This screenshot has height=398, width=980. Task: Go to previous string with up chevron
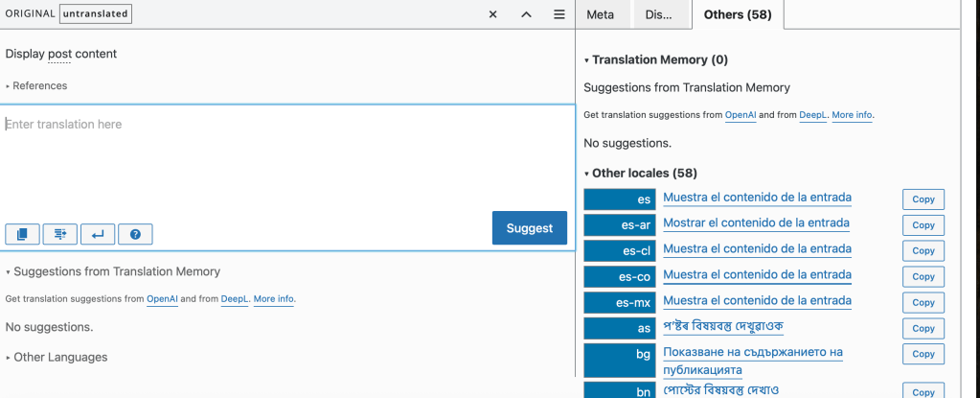[526, 15]
